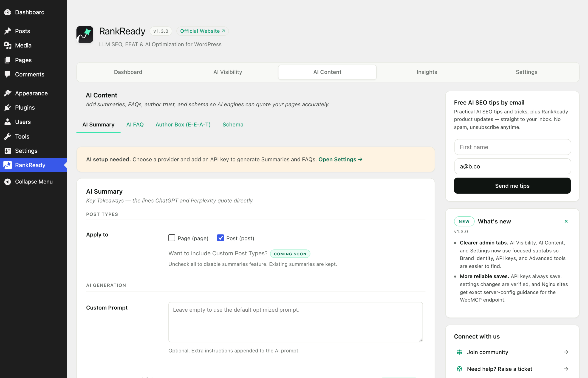The image size is (588, 378).
Task: Click the Users person icon
Action: pos(8,122)
